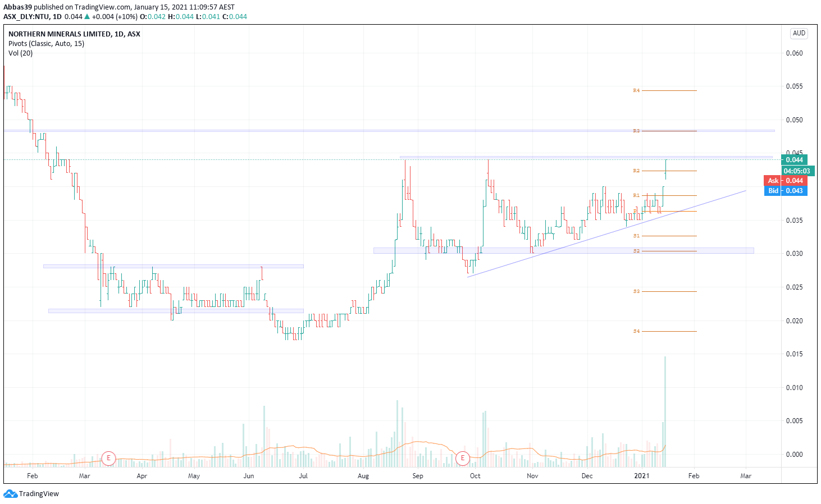Click the 0.060 price axis label
Viewport: 821px width, 504px height.
pos(794,53)
